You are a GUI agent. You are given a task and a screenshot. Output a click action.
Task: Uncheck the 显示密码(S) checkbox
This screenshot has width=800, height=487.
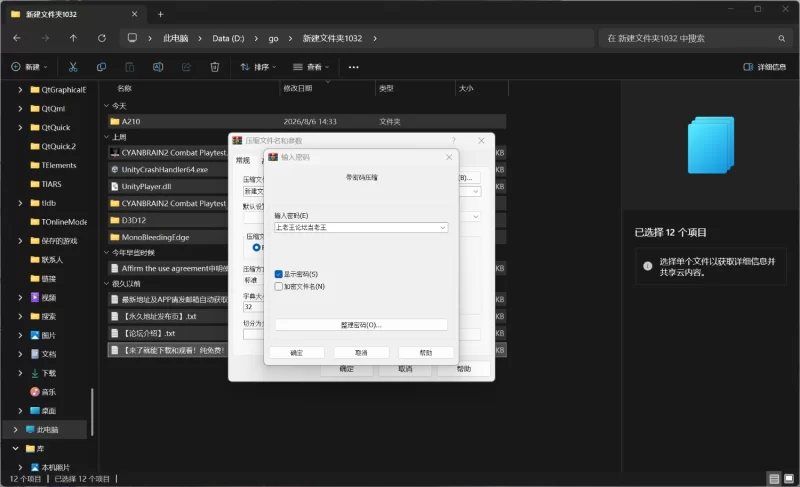click(279, 274)
